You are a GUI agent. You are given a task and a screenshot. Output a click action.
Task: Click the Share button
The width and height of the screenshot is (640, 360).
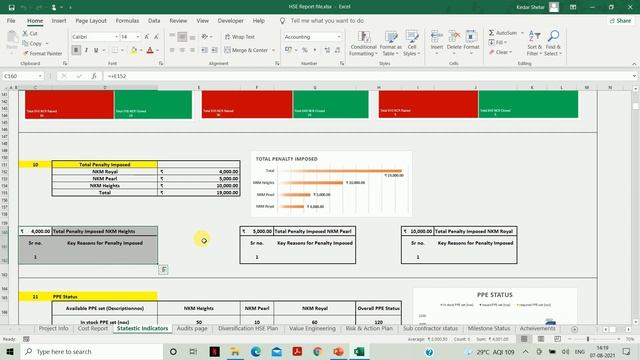(620, 20)
